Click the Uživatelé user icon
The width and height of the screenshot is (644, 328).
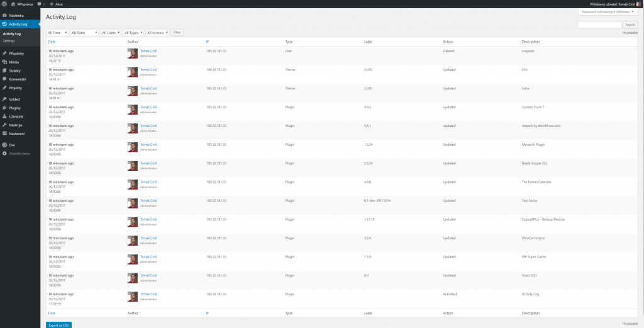[4, 117]
